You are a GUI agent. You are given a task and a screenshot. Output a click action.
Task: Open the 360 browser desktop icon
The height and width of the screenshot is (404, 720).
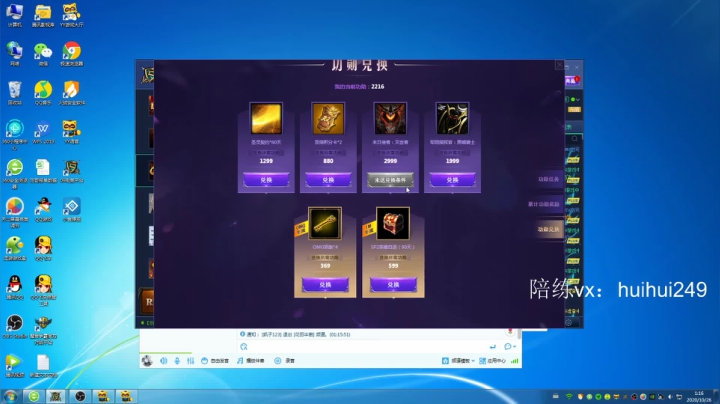click(x=15, y=172)
